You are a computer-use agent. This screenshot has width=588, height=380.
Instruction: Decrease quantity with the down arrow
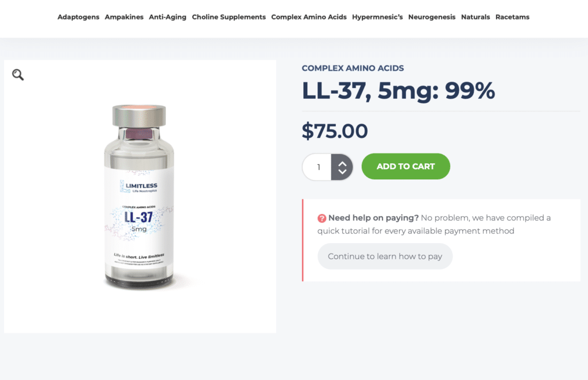click(x=342, y=171)
